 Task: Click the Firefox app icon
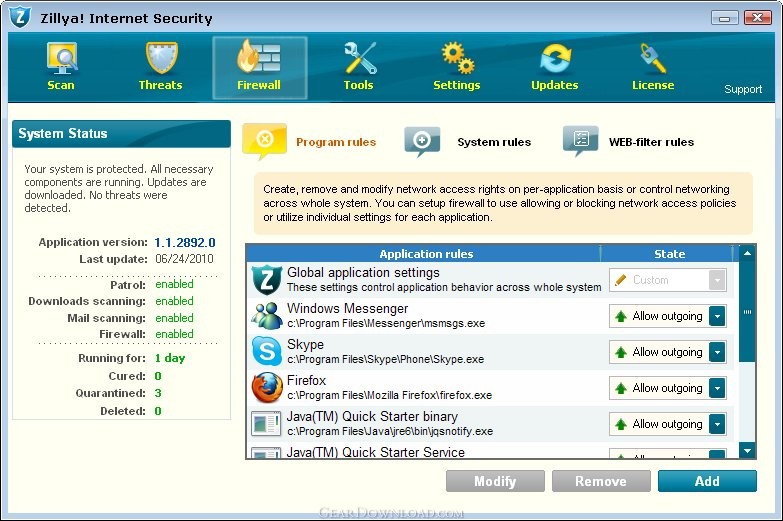tap(267, 388)
